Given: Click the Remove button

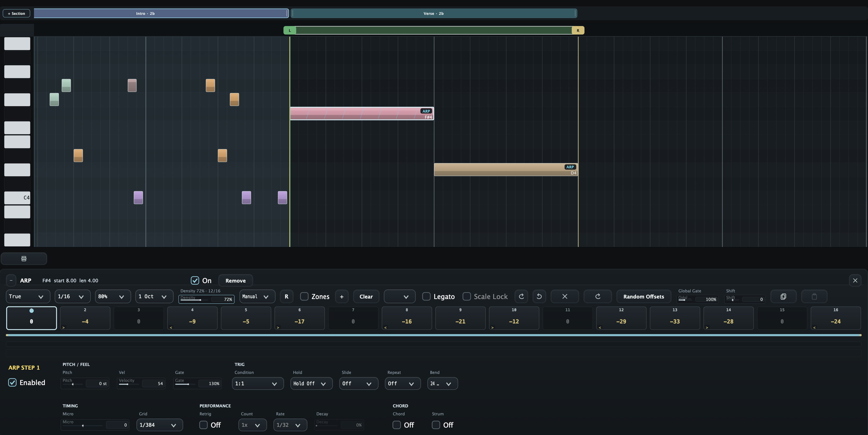Looking at the screenshot, I should point(235,280).
